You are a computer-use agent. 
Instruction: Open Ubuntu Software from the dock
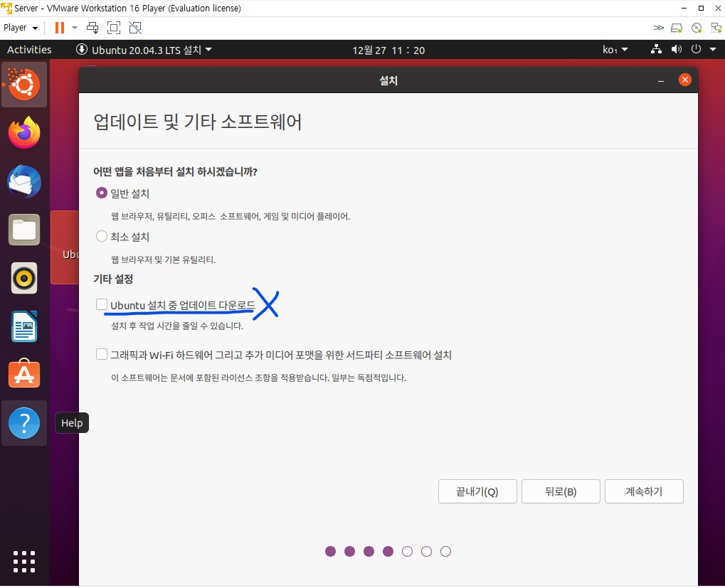click(x=24, y=374)
